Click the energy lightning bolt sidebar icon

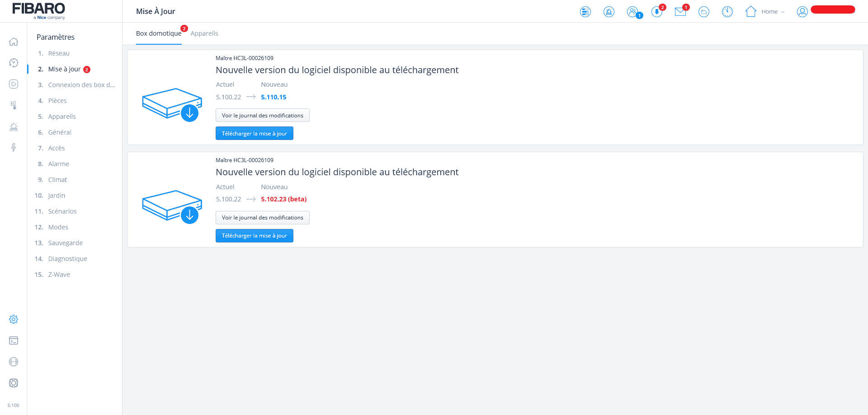(x=14, y=148)
